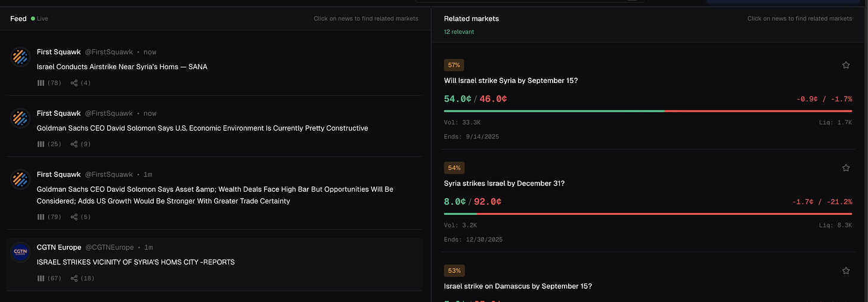868x302 pixels.
Task: Click the 'Liq: 8.3K' value
Action: point(836,225)
